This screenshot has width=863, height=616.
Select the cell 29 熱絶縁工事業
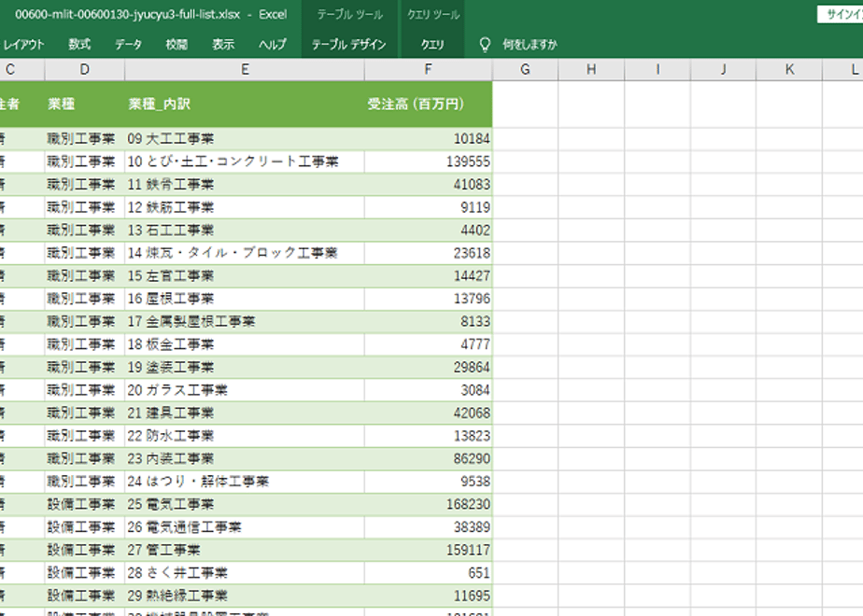[x=245, y=595]
